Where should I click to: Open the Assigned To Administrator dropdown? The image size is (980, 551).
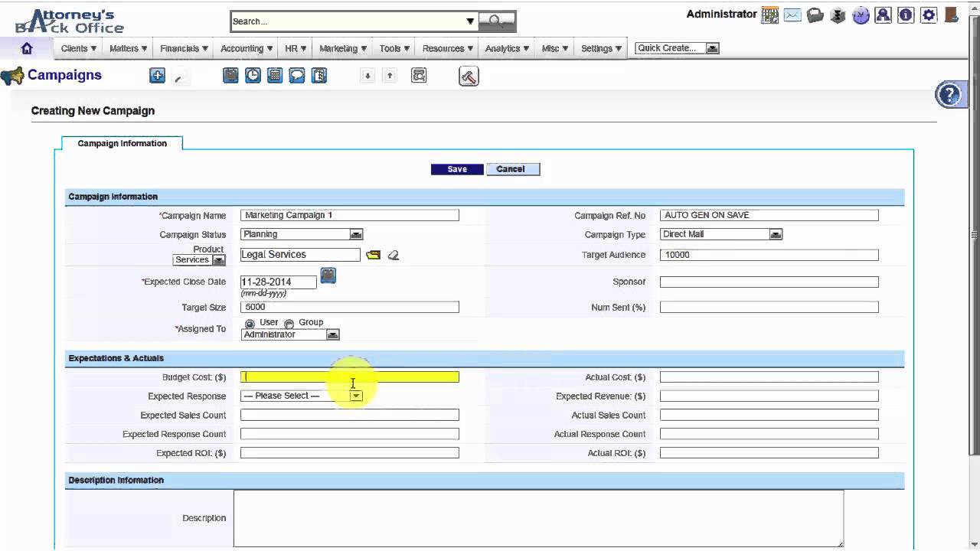(x=290, y=334)
